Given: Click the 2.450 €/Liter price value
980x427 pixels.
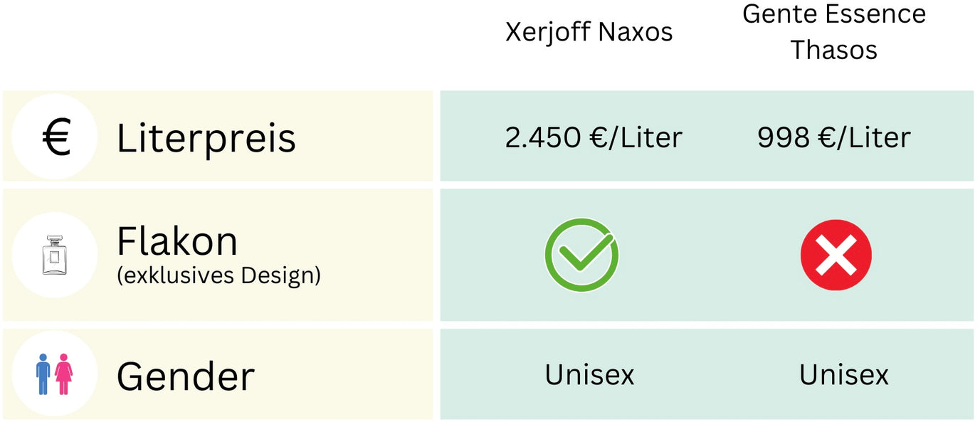Looking at the screenshot, I should tap(594, 137).
